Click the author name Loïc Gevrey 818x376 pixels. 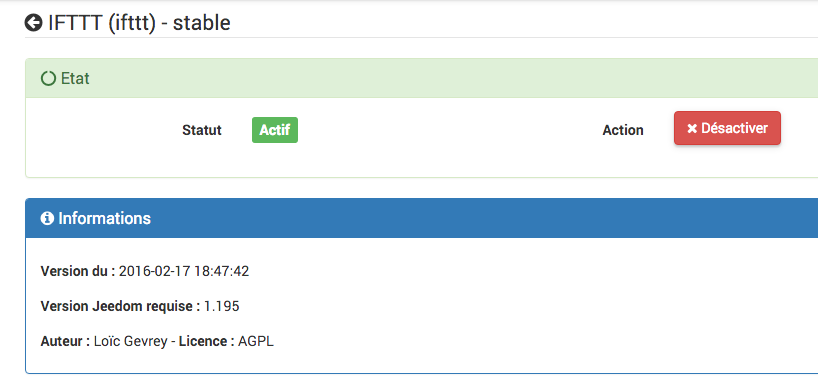click(x=131, y=342)
